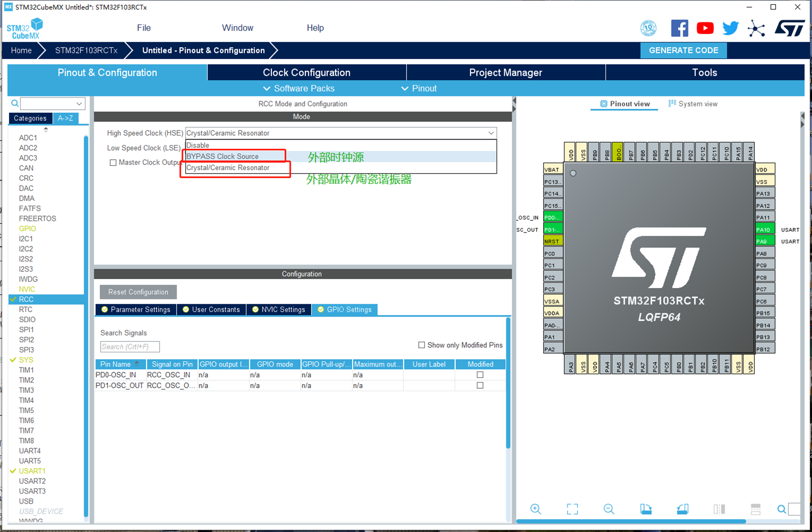Viewport: 812px width, 532px height.
Task: Check Show only Modified Pins
Action: pyautogui.click(x=422, y=345)
